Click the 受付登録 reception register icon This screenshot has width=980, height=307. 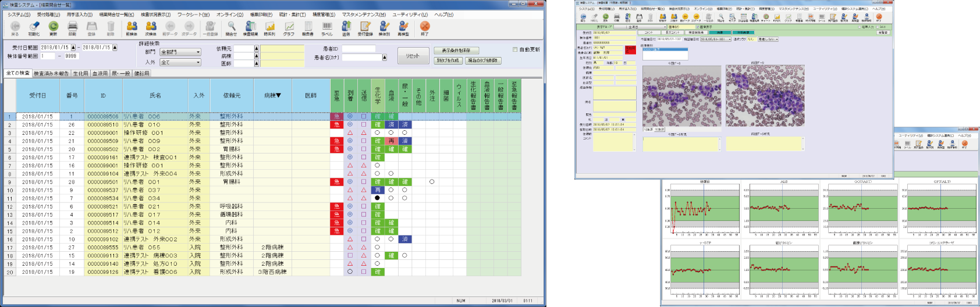click(365, 27)
